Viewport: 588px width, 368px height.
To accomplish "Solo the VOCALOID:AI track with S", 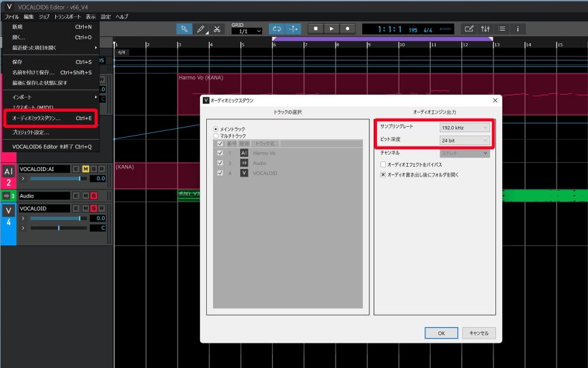I will 94,169.
